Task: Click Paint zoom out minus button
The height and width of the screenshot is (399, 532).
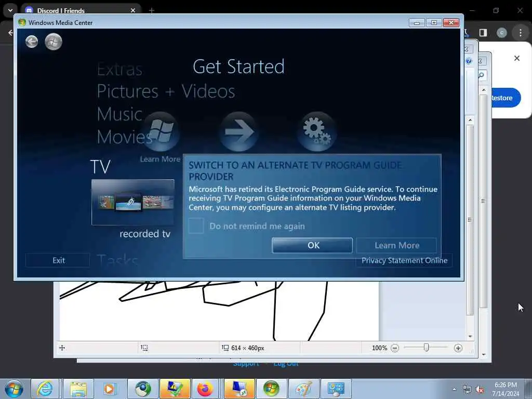Action: (x=395, y=348)
